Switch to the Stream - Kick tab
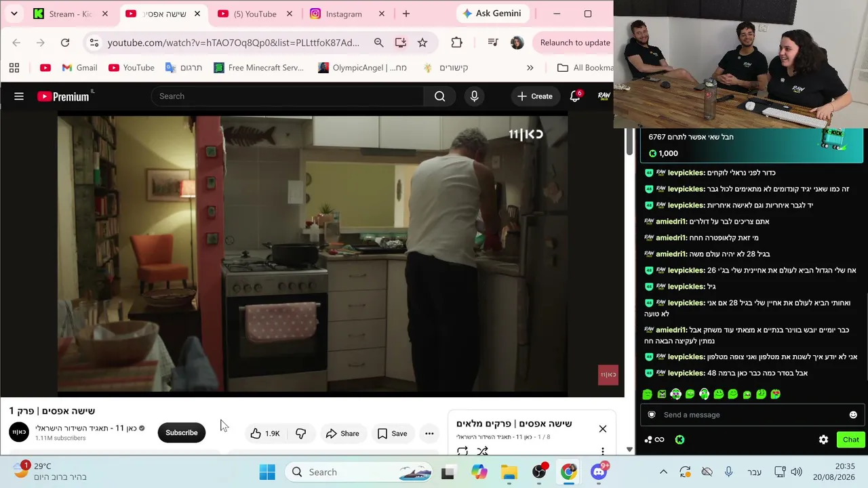This screenshot has width=868, height=488. (71, 14)
